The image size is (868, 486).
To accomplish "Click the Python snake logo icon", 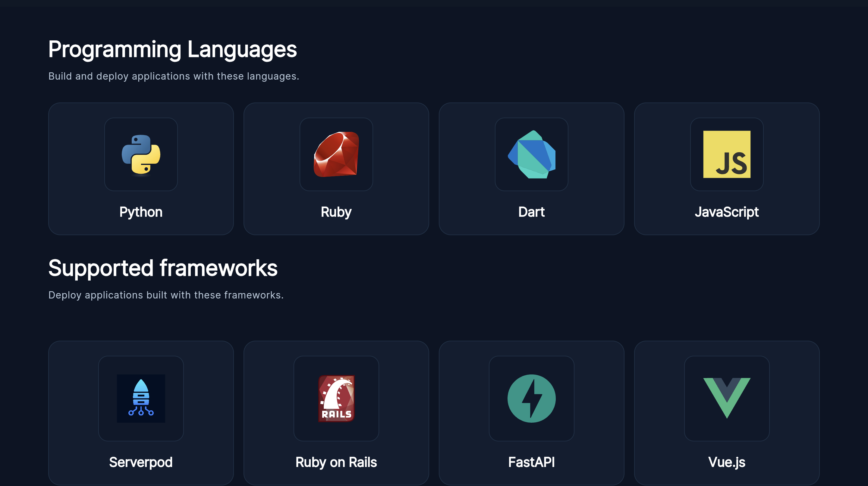I will 141,154.
